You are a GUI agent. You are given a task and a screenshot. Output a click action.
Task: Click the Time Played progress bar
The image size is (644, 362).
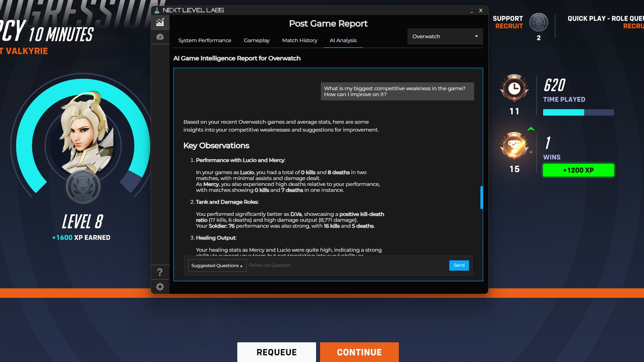pyautogui.click(x=578, y=113)
